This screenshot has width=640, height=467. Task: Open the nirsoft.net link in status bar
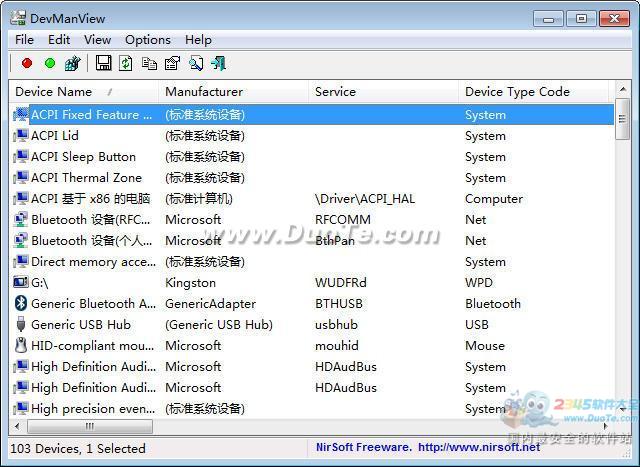pos(479,447)
